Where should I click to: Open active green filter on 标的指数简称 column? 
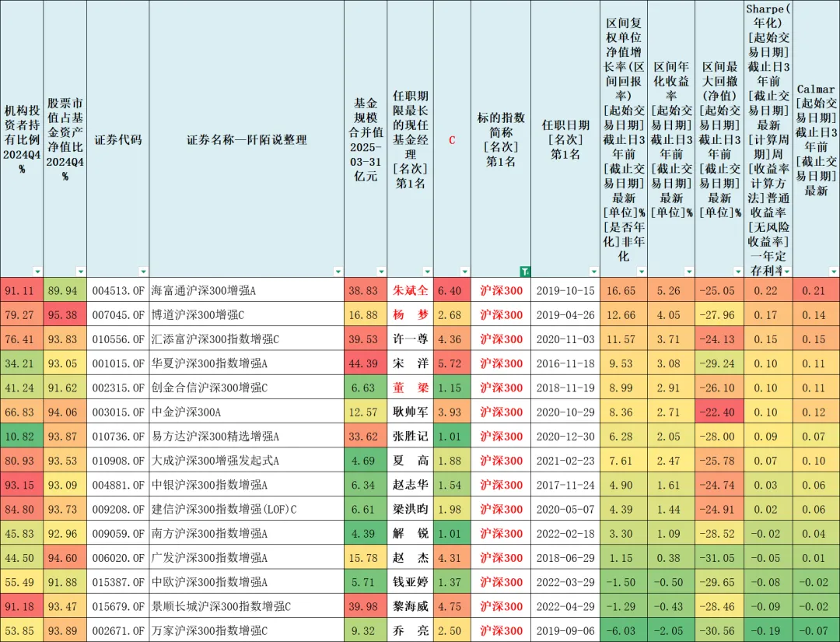click(525, 272)
